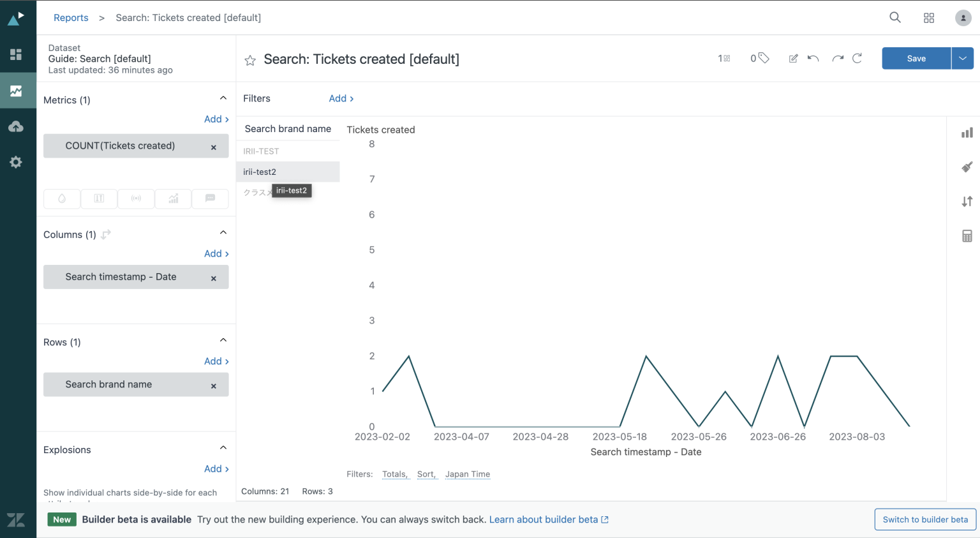Add a new row attribute
The image size is (980, 538).
pos(216,361)
